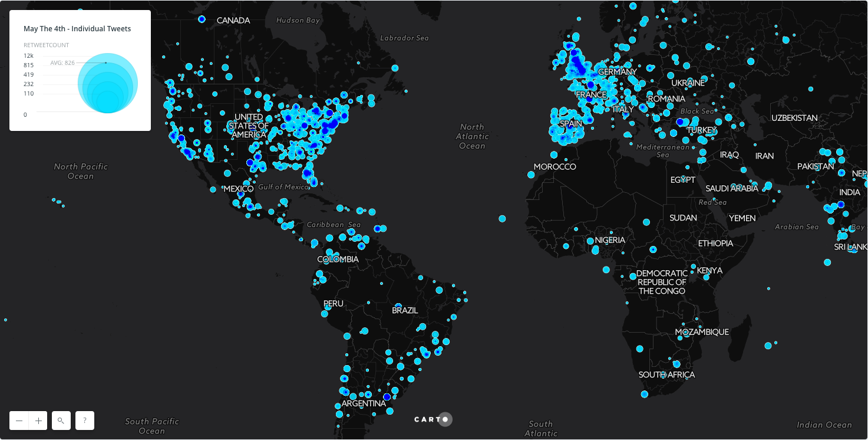
Task: Click the Hudson Bay label
Action: point(298,20)
